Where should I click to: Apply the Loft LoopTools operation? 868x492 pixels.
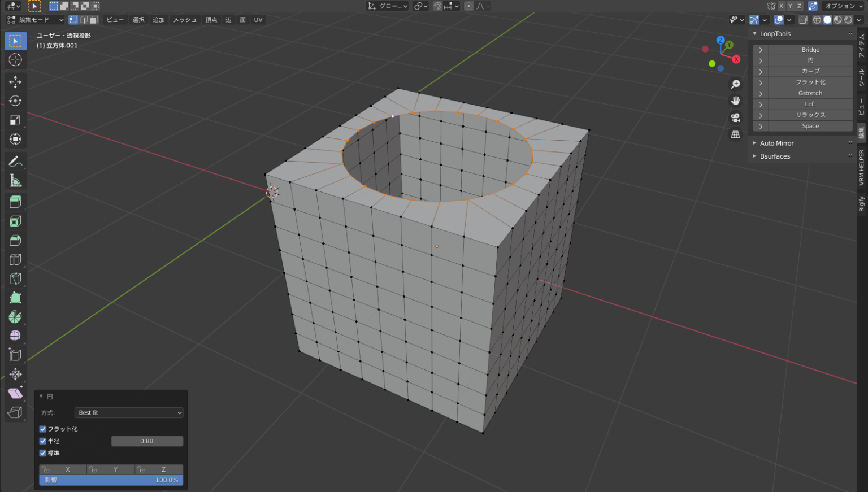click(810, 104)
